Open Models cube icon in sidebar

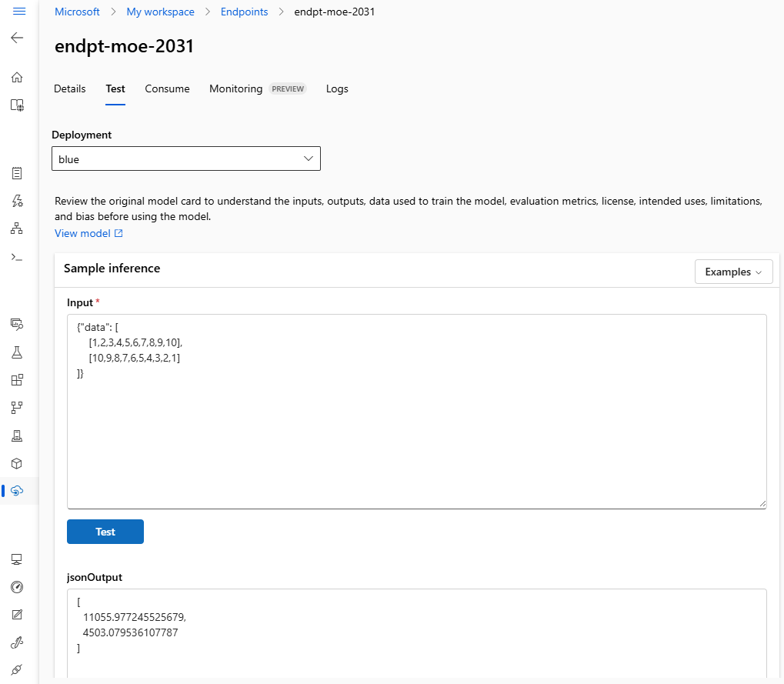point(17,463)
